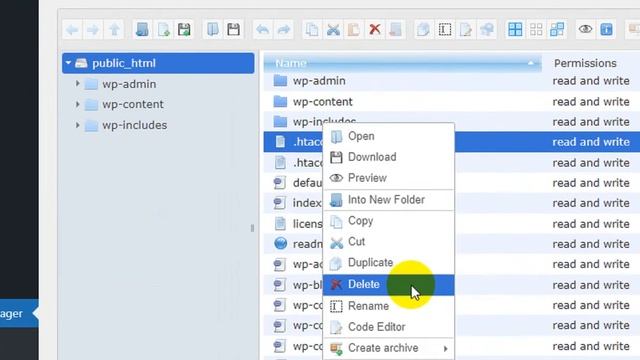Select the index PHP file icon
Viewport: 640px width, 360px height.
pos(280,203)
